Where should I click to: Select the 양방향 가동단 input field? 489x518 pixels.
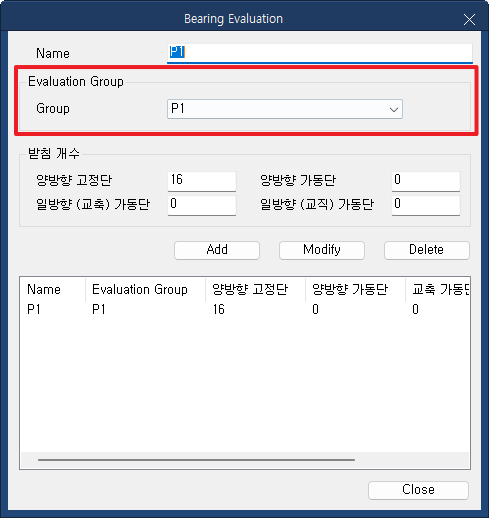coord(426,181)
